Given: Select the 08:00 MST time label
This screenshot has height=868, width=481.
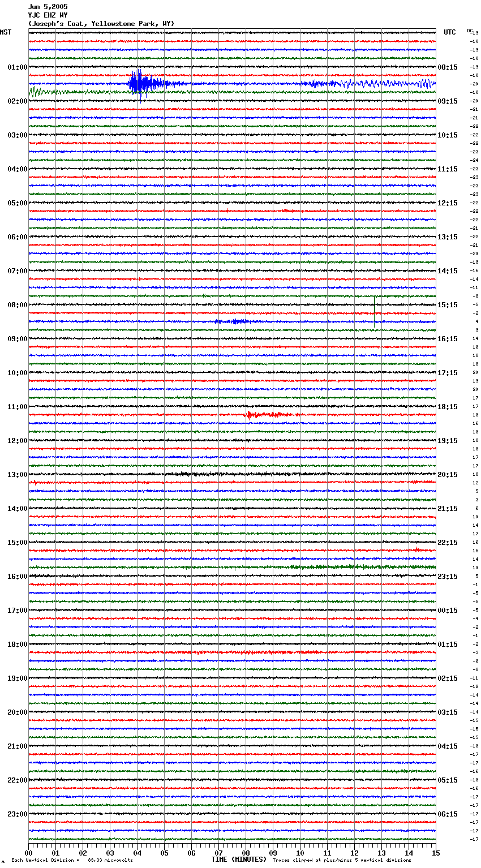Looking at the screenshot, I should click(x=18, y=305).
